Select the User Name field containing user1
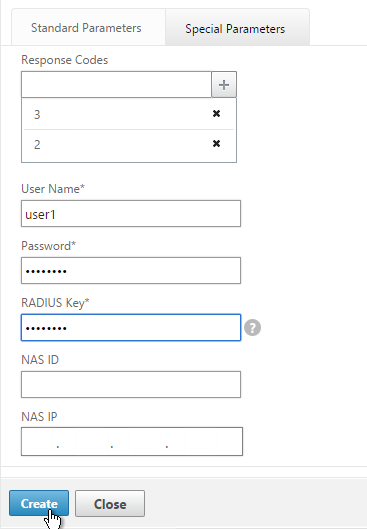Viewport: 367px width, 529px height. point(131,214)
